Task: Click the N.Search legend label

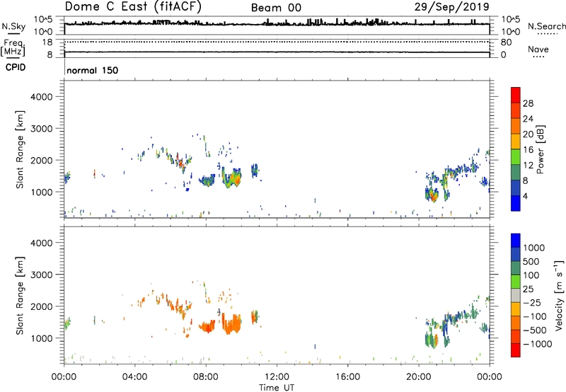Action: tap(547, 26)
